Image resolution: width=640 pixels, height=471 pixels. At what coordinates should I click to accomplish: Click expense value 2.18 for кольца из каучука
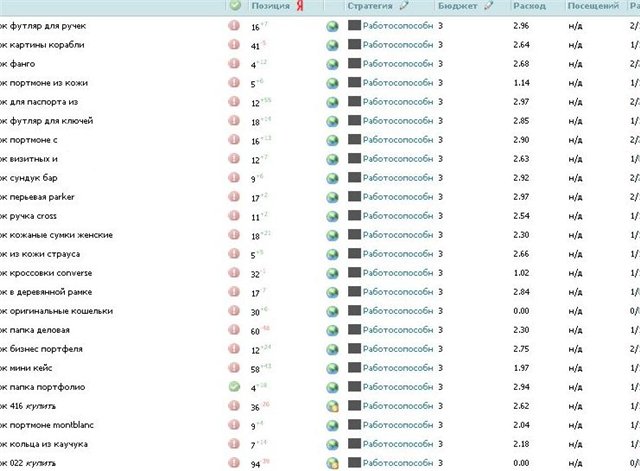(x=521, y=444)
